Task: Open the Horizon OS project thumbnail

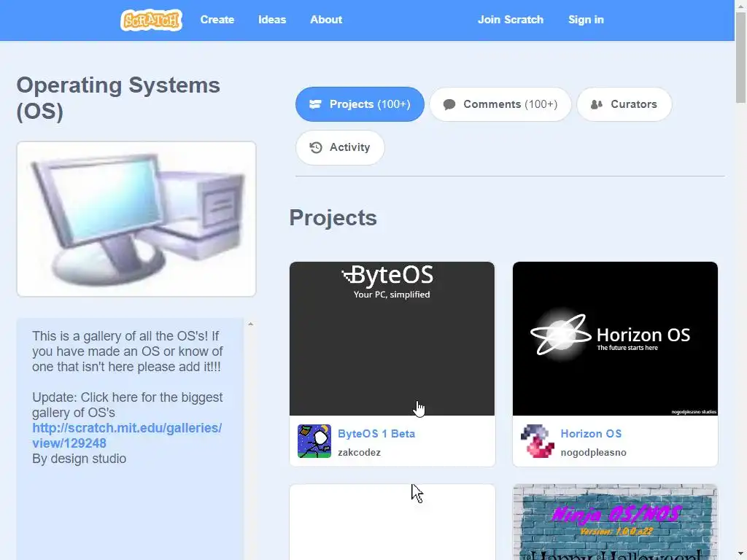Action: click(x=615, y=338)
